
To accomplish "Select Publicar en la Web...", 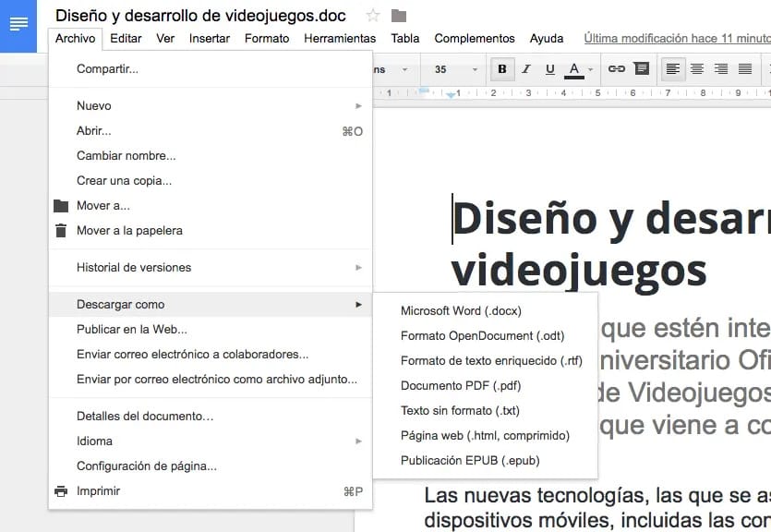I will tap(211, 330).
